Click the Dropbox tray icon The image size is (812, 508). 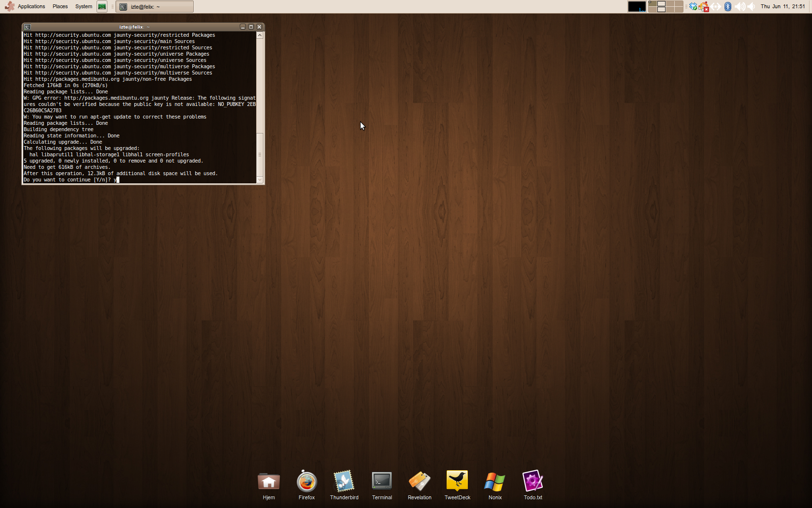tap(693, 6)
